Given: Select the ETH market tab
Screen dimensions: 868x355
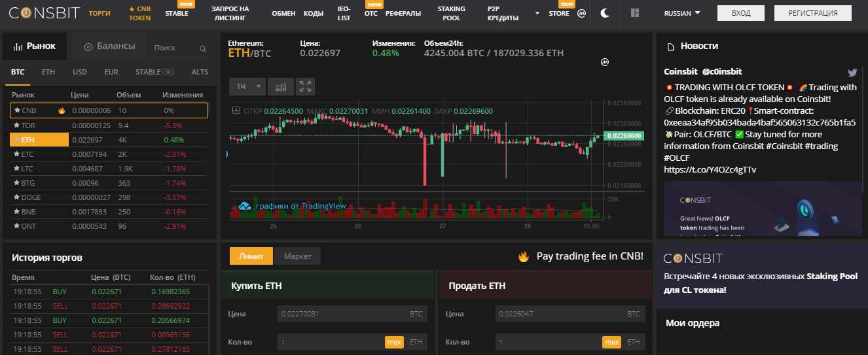Looking at the screenshot, I should tap(48, 72).
